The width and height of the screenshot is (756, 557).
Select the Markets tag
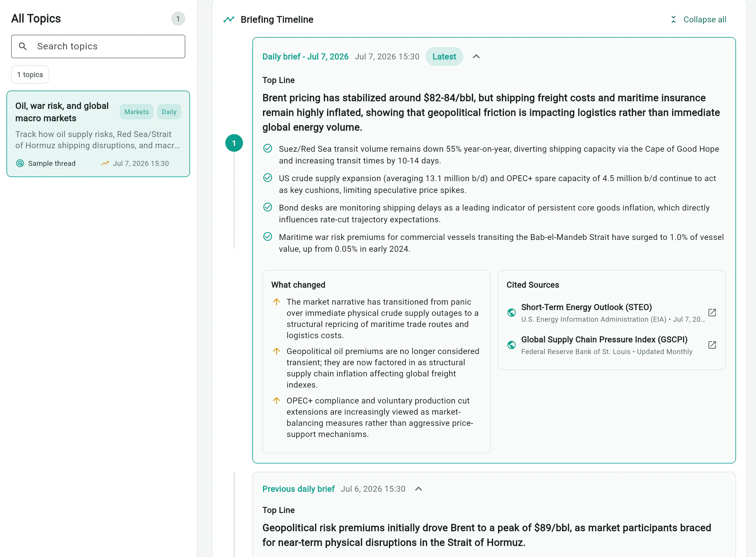point(136,112)
